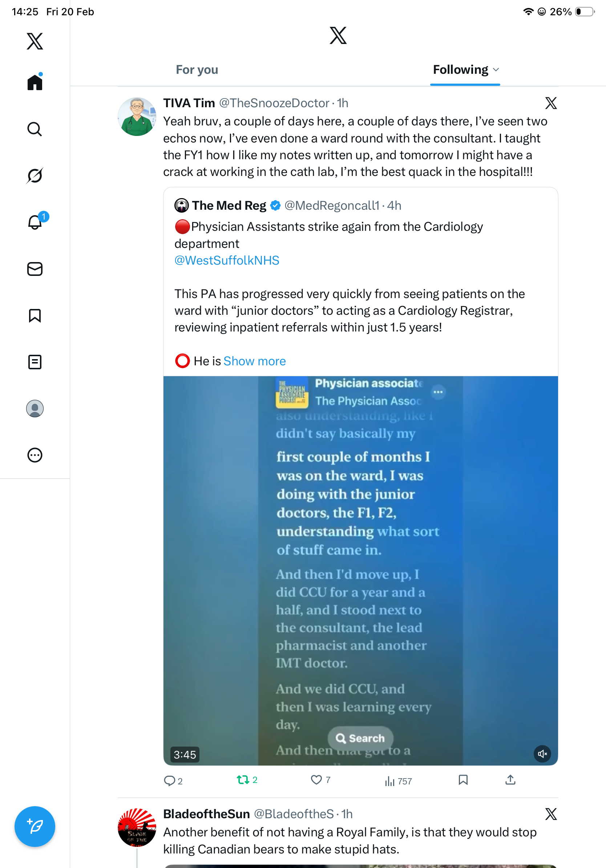Expand quoted post with Show more
606x868 pixels.
click(x=254, y=361)
